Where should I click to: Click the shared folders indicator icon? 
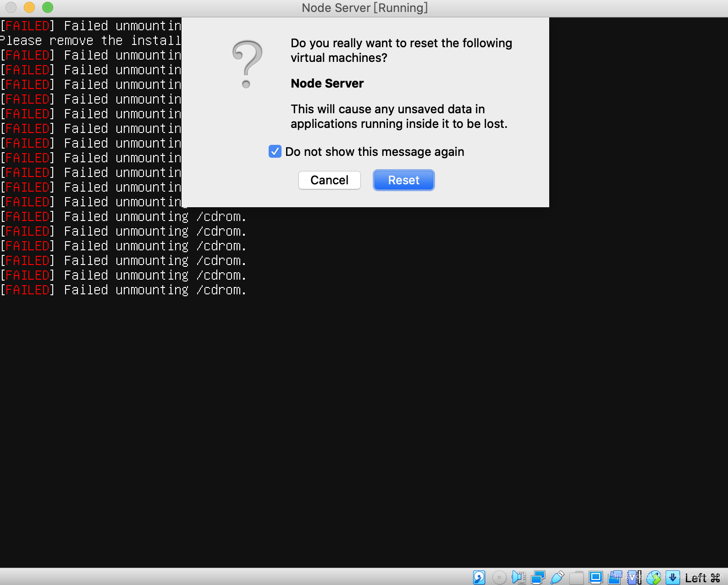[576, 578]
